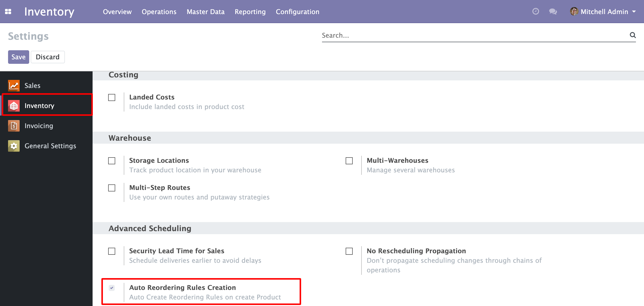Open the Master Data menu
Screen dimensions: 644x306
click(x=206, y=12)
